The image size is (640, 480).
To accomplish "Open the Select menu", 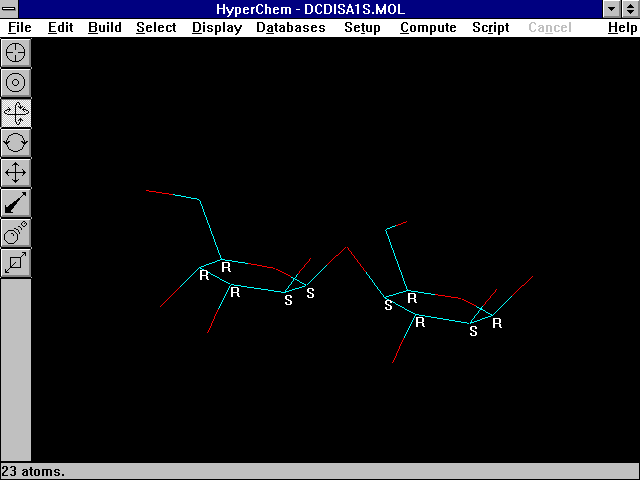I will (x=156, y=27).
